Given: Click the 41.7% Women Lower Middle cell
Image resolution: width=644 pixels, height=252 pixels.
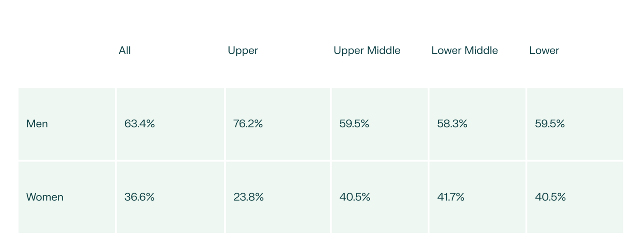Looking at the screenshot, I should [451, 197].
